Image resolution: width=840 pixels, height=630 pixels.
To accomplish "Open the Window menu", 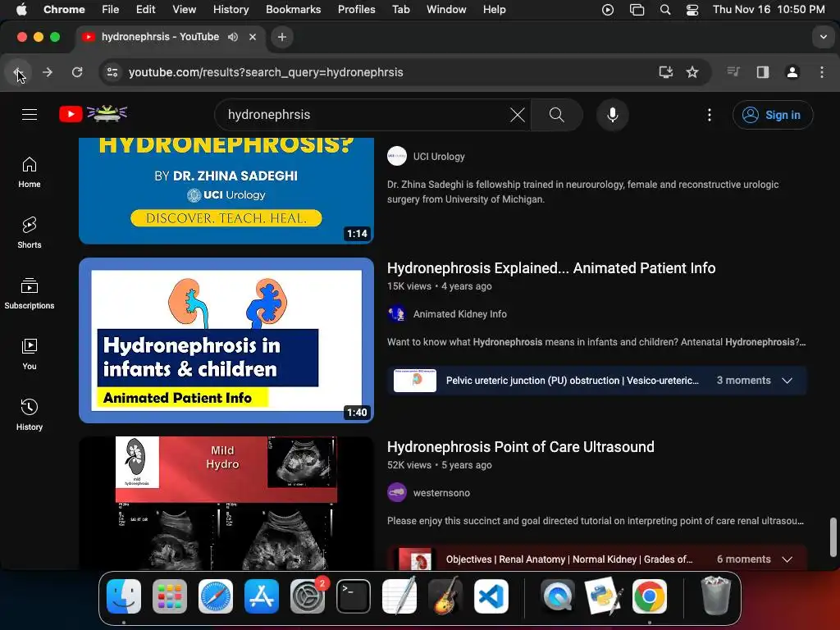I will coord(446,9).
